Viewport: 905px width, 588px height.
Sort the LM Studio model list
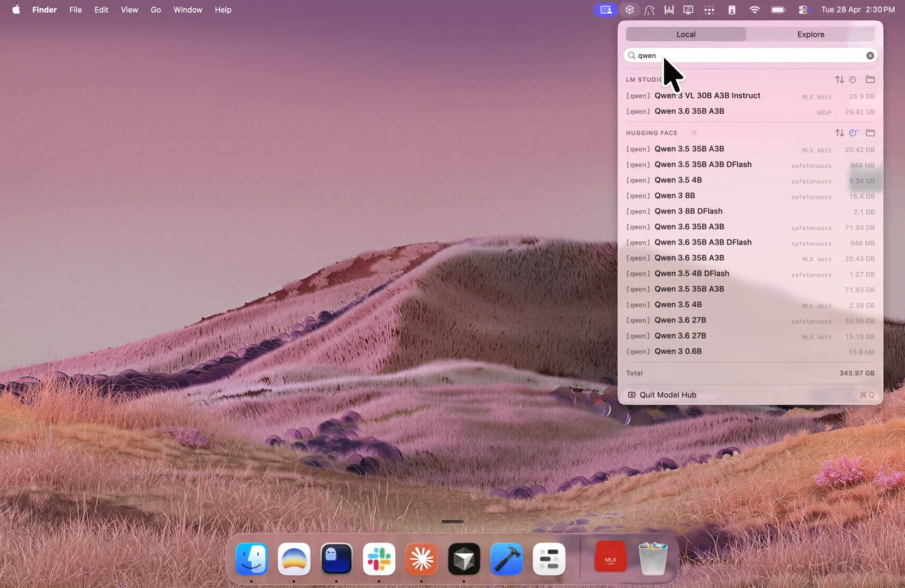coord(839,79)
